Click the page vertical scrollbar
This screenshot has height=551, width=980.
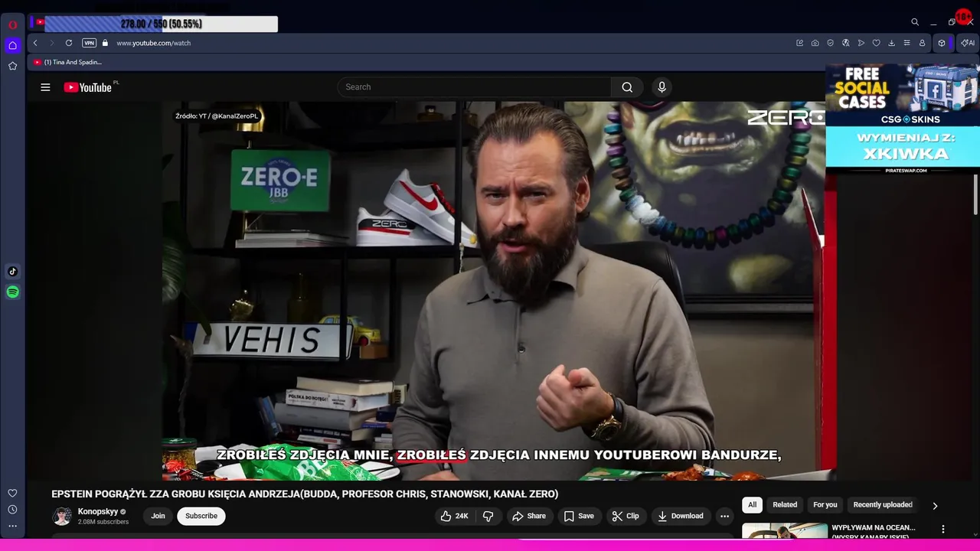[x=975, y=195]
